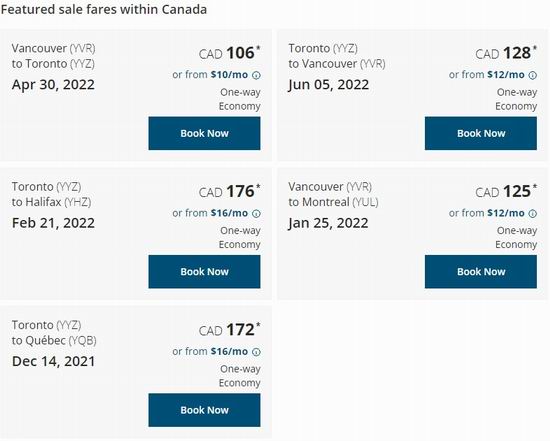This screenshot has height=441, width=550.
Task: Open the $16/mo link under CAD 176
Action: click(x=229, y=213)
